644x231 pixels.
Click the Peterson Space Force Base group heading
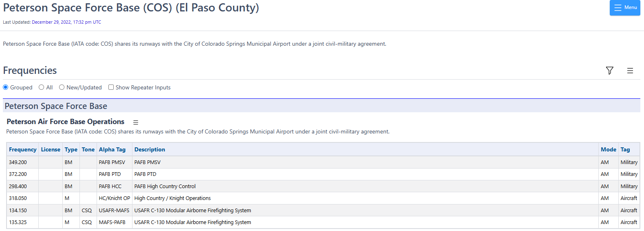[x=56, y=106]
